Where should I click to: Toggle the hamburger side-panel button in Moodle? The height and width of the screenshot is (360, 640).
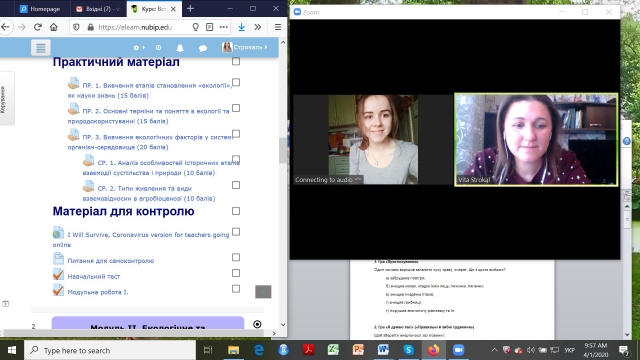pyautogui.click(x=40, y=48)
